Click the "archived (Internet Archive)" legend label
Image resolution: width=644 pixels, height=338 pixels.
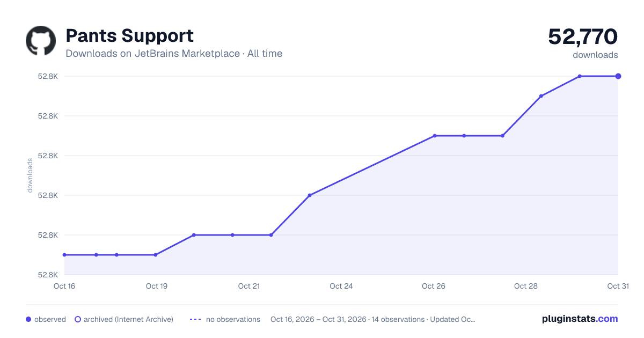[x=128, y=319]
